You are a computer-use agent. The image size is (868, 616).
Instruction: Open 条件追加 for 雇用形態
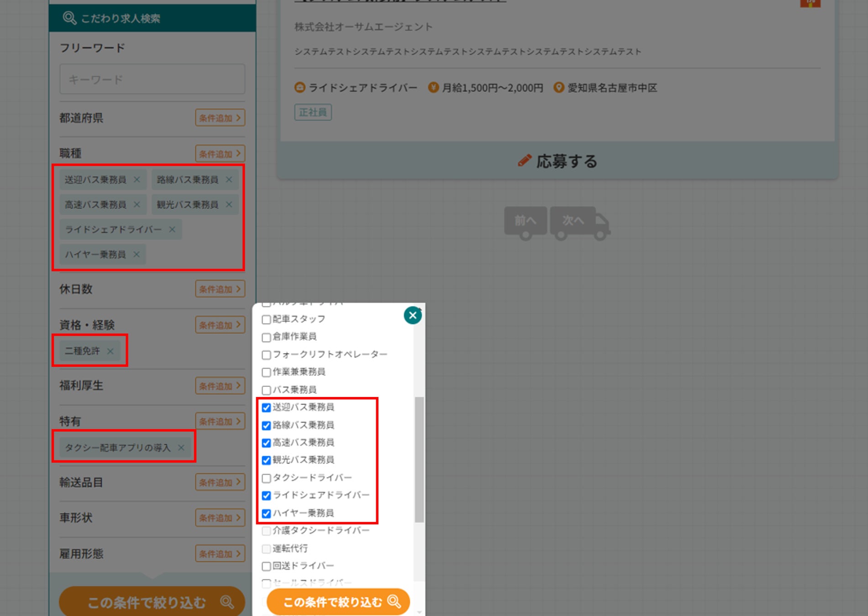[220, 553]
